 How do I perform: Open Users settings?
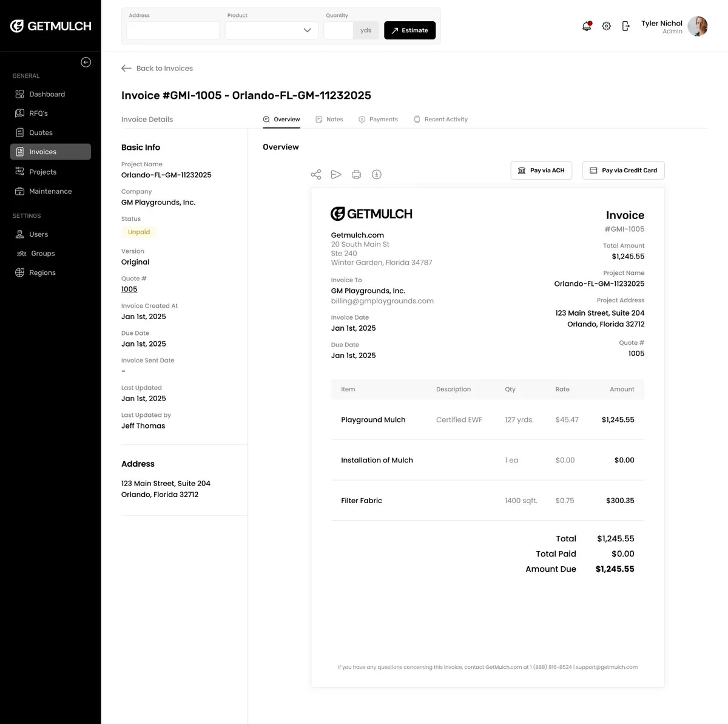(x=50, y=234)
